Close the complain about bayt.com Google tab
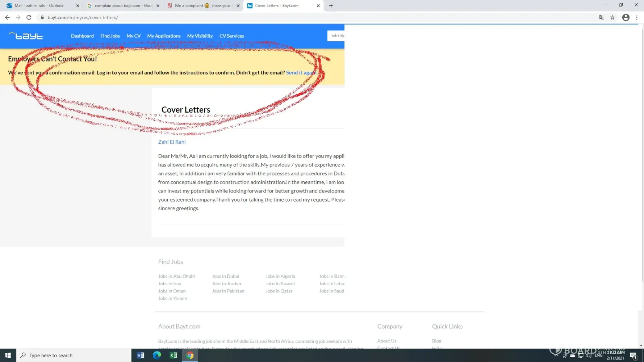Image resolution: width=644 pixels, height=362 pixels. (x=158, y=6)
